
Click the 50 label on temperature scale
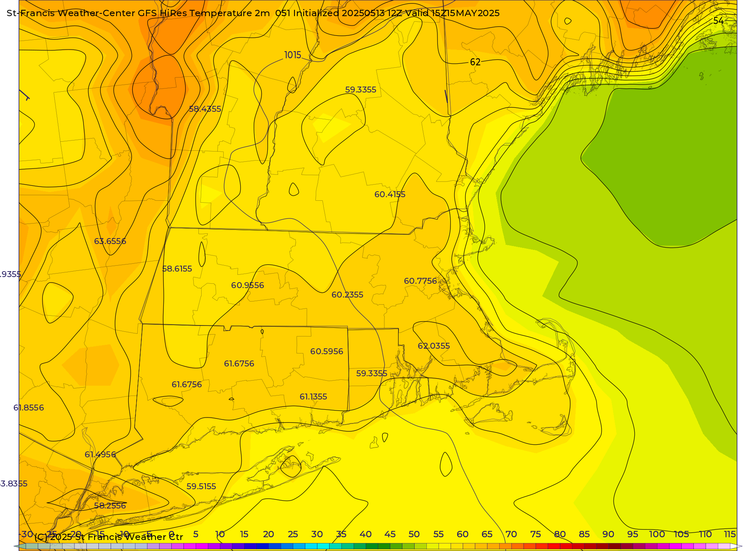click(x=414, y=534)
